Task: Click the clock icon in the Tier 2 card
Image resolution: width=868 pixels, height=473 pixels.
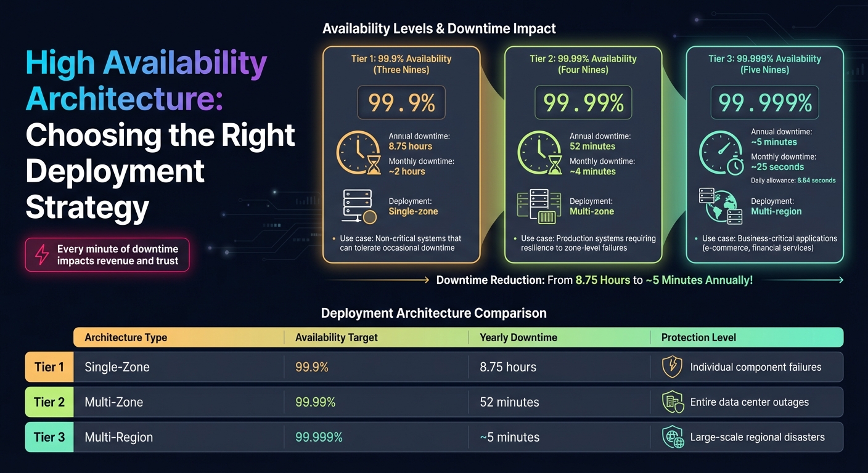Action: coord(539,153)
